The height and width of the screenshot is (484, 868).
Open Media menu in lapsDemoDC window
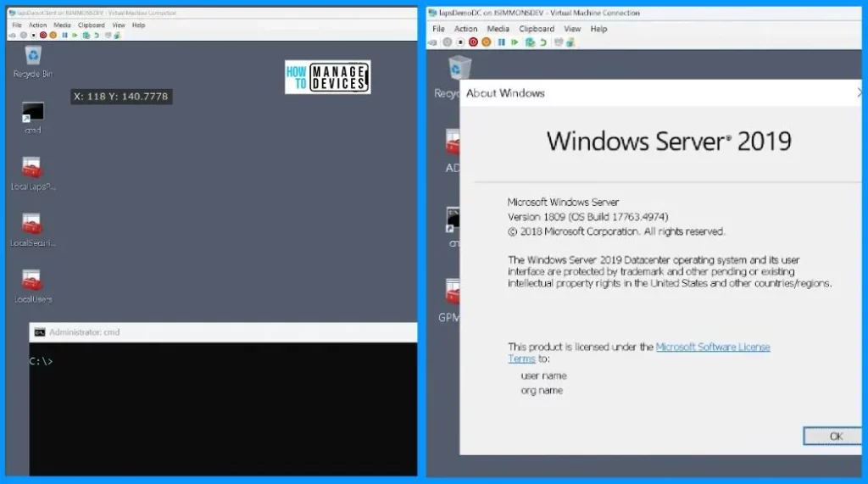498,29
